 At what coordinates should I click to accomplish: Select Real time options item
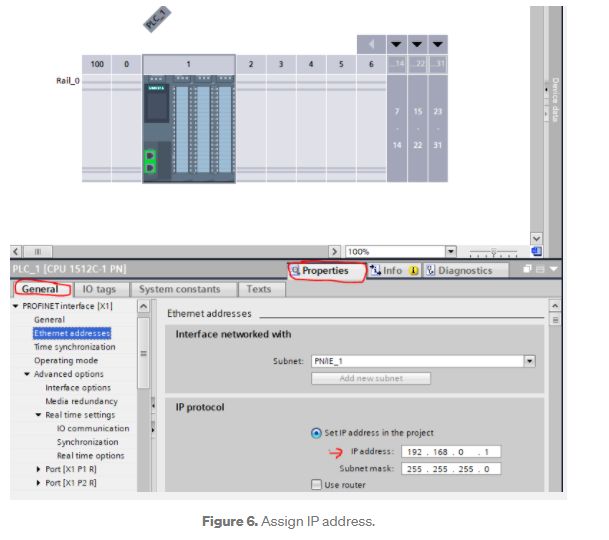click(x=90, y=456)
